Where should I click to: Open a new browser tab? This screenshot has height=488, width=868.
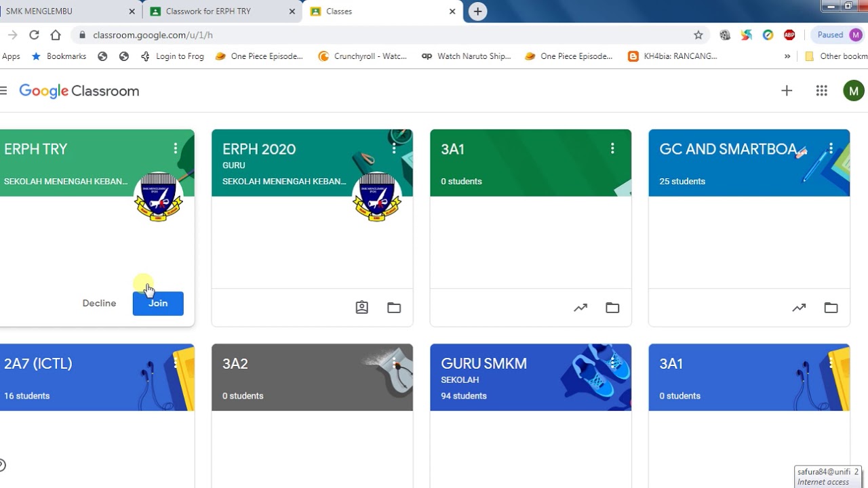478,12
